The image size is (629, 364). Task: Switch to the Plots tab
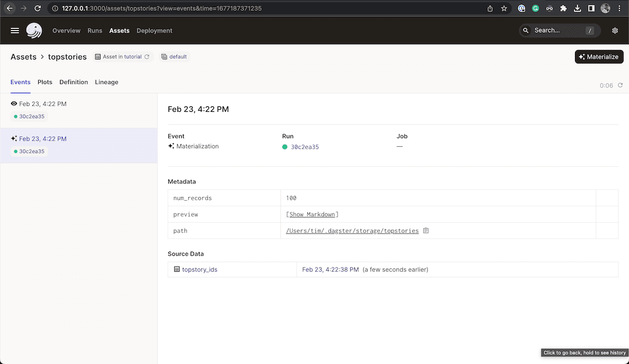(x=45, y=82)
